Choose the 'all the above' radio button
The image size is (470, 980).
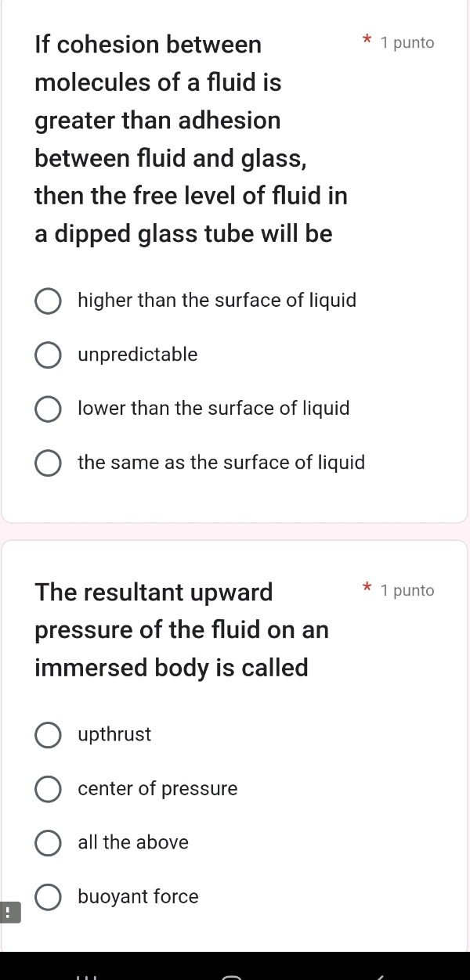pos(48,843)
